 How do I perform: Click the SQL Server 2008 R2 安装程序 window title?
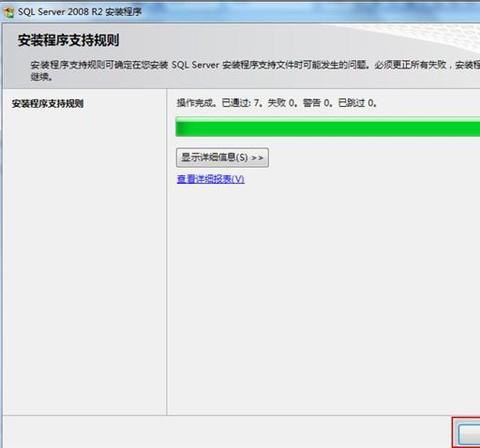coord(80,12)
